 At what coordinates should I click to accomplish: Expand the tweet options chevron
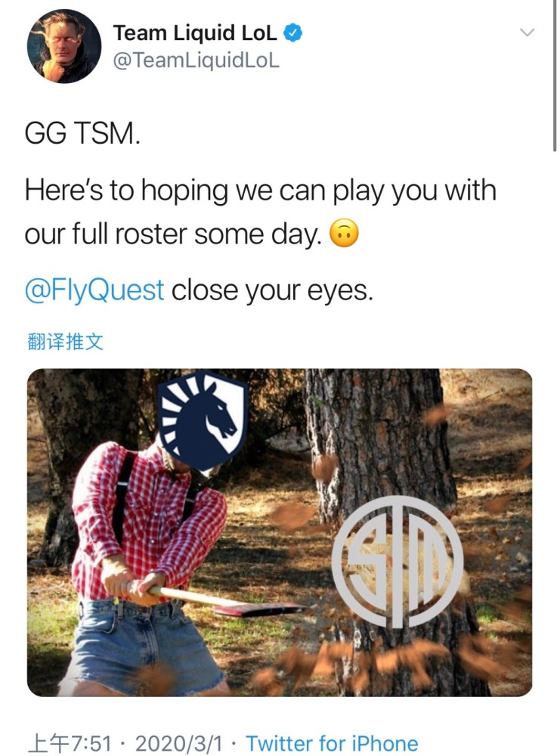[528, 33]
